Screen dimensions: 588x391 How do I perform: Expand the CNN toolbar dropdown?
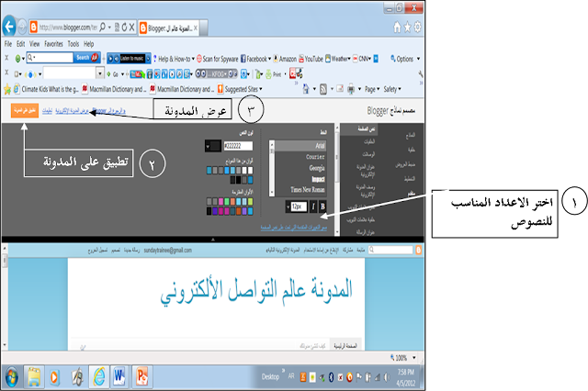point(369,59)
